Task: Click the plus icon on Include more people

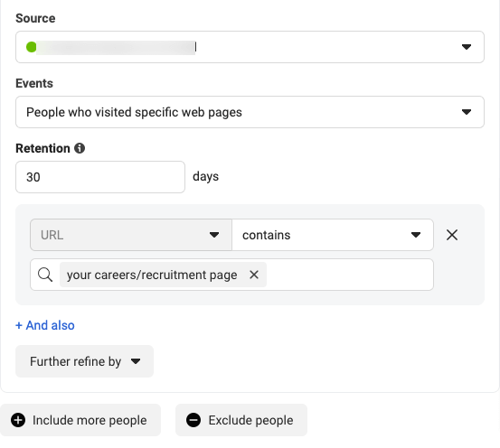Action: pyautogui.click(x=18, y=420)
